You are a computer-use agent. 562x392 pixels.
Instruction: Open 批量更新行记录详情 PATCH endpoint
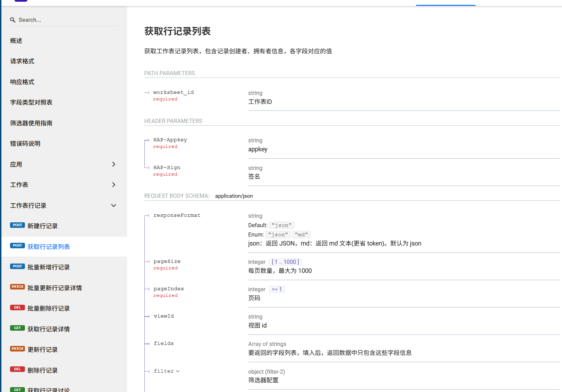click(54, 288)
